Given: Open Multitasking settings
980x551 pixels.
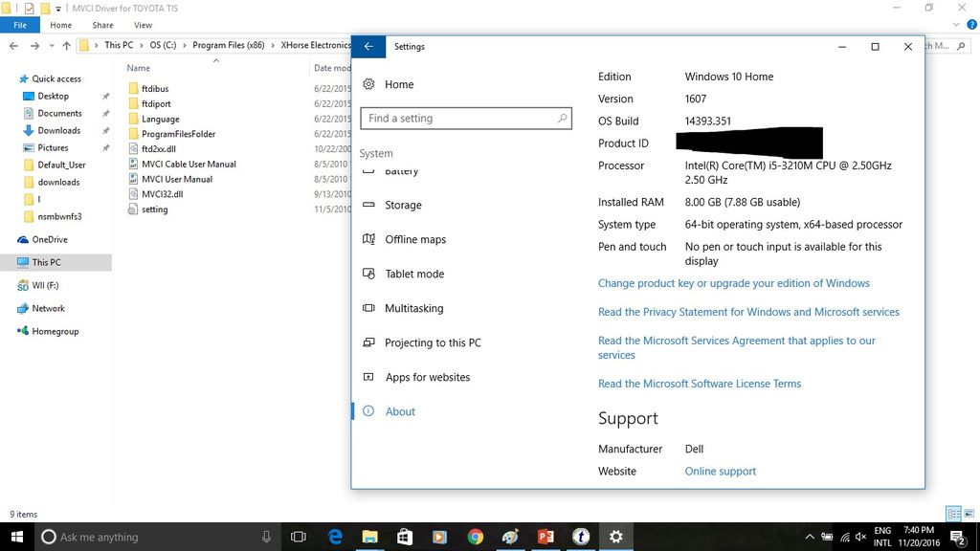Looking at the screenshot, I should (x=413, y=308).
